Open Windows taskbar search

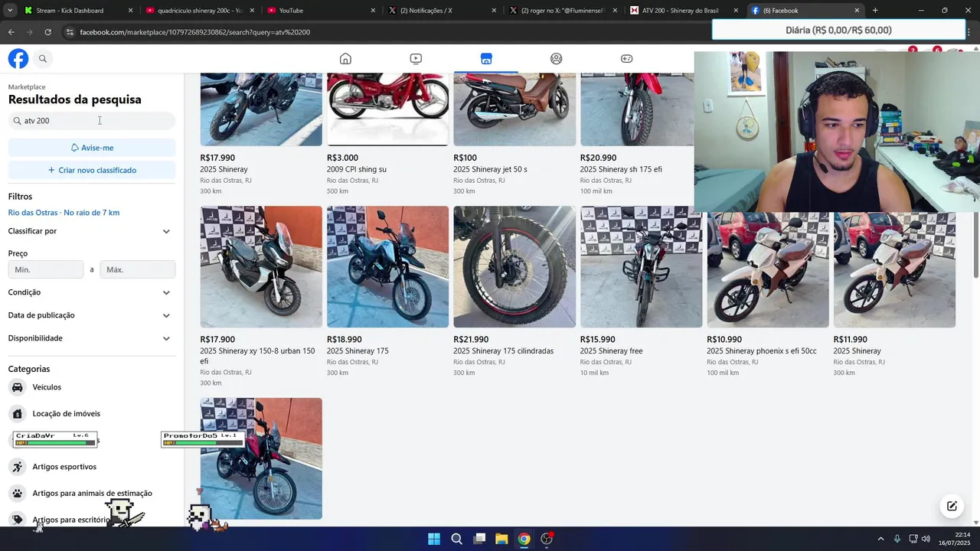456,539
